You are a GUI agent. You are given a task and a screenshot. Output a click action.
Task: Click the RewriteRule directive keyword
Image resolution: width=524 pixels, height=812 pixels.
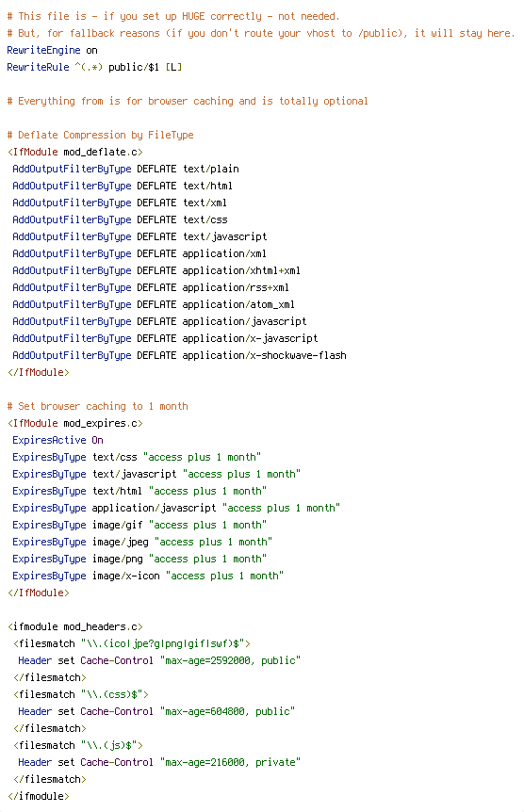pyautogui.click(x=38, y=67)
